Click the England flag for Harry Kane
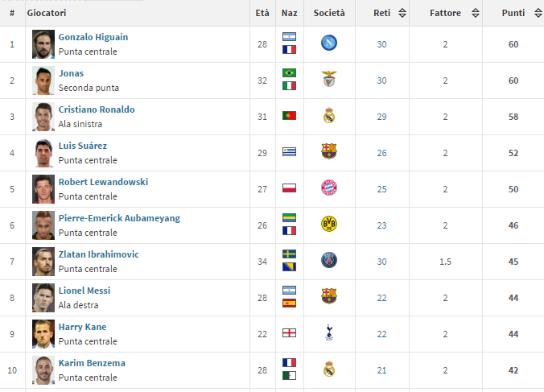 289,333
